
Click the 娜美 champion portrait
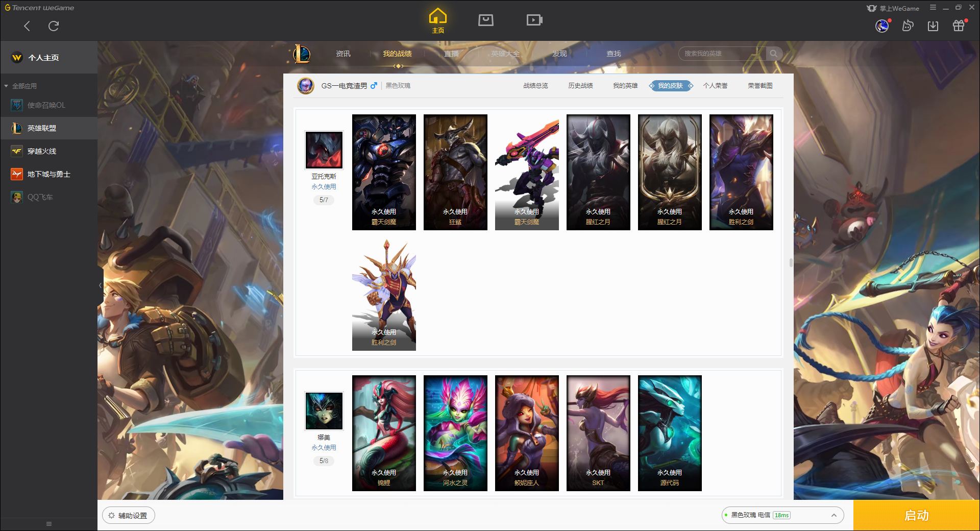coord(324,411)
